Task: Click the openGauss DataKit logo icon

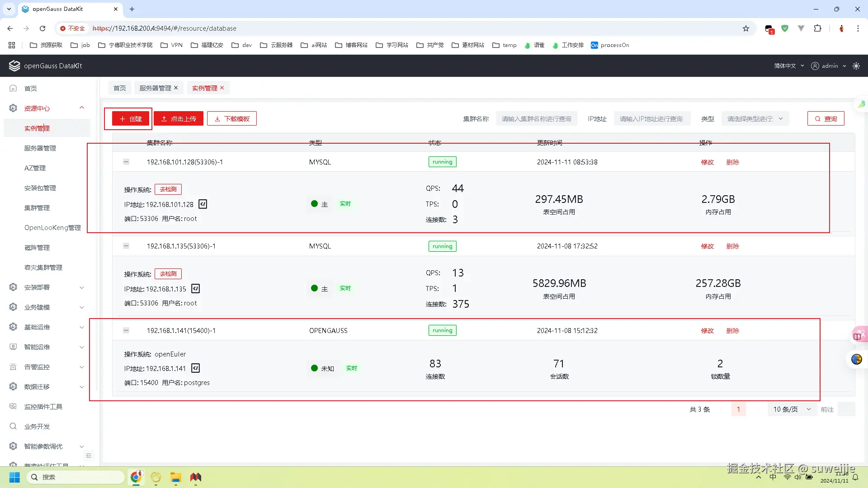Action: pos(14,66)
